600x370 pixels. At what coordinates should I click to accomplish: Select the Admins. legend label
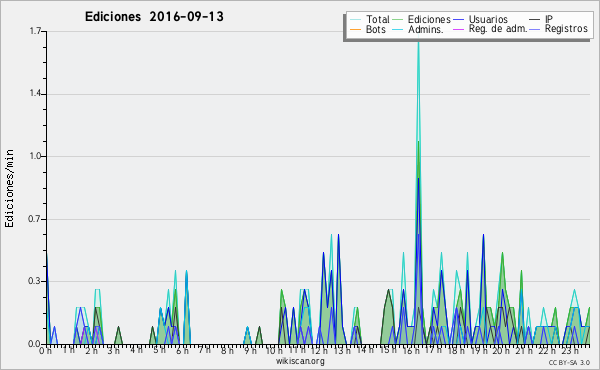click(426, 29)
